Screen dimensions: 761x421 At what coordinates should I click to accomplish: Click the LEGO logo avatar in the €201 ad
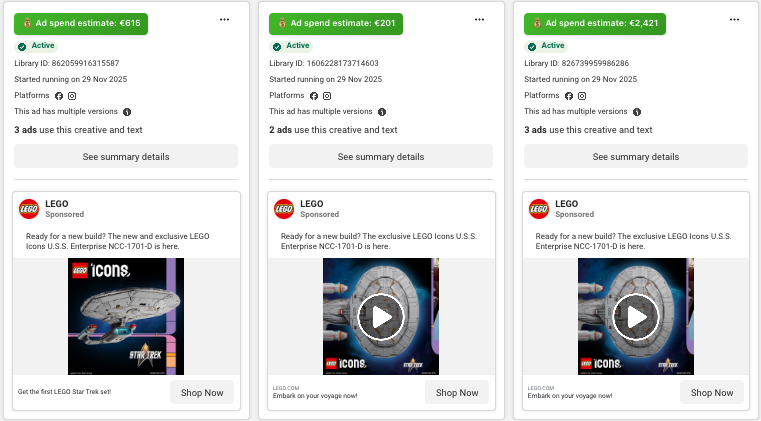[x=284, y=209]
